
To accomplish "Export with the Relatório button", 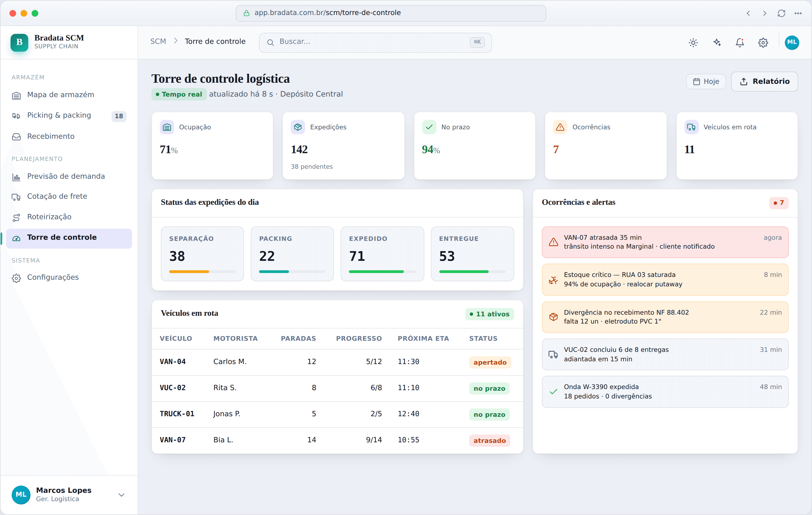I will coord(764,81).
